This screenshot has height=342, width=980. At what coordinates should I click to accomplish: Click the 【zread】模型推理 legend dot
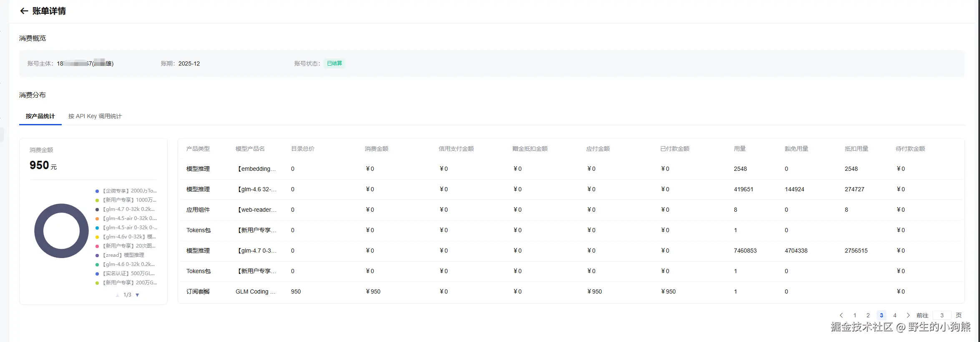tap(97, 255)
